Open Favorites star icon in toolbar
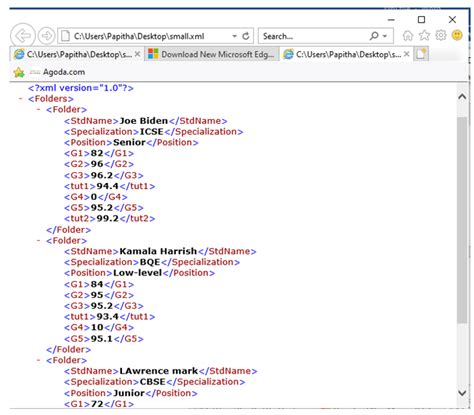 (424, 35)
